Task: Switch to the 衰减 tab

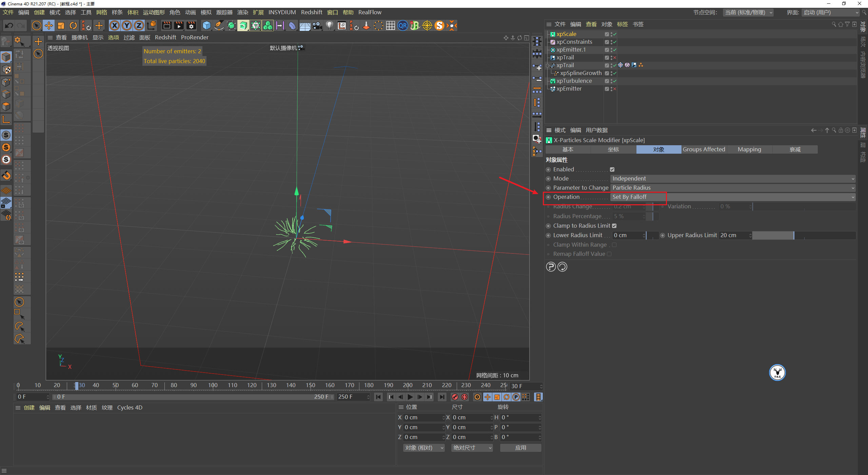Action: 795,149
